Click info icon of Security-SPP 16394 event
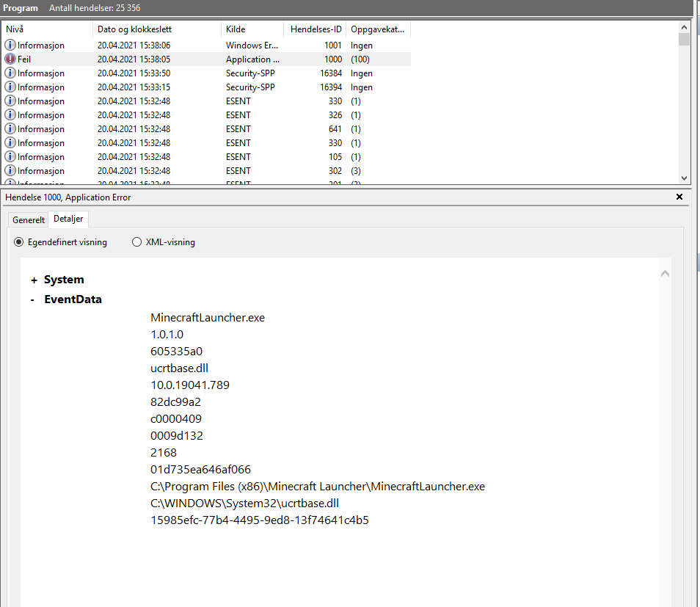This screenshot has height=607, width=700. 10,87
